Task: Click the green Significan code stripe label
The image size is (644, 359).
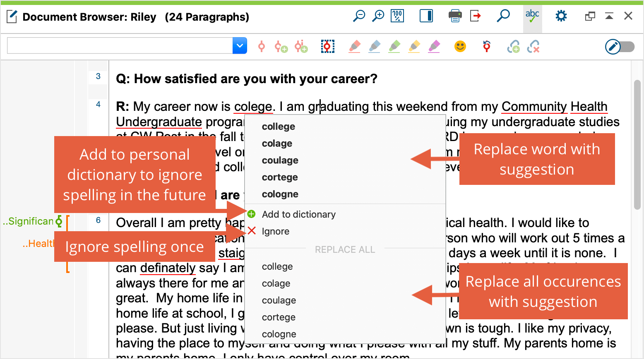Action: [28, 221]
